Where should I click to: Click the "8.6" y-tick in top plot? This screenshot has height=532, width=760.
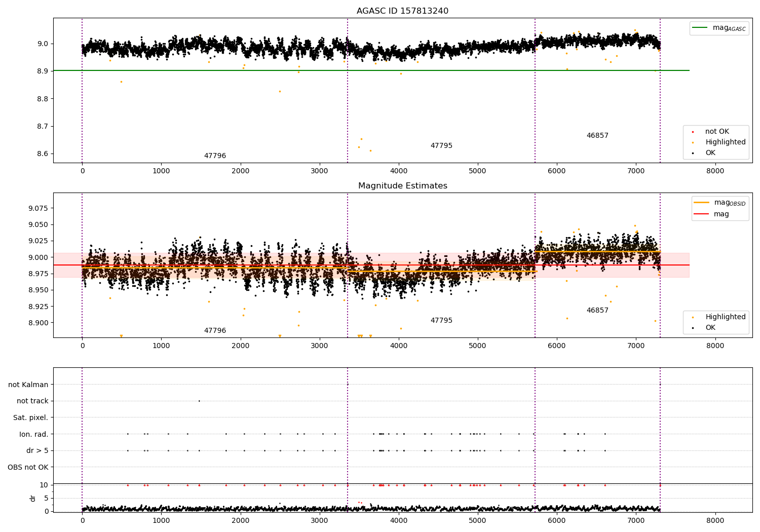coord(43,154)
